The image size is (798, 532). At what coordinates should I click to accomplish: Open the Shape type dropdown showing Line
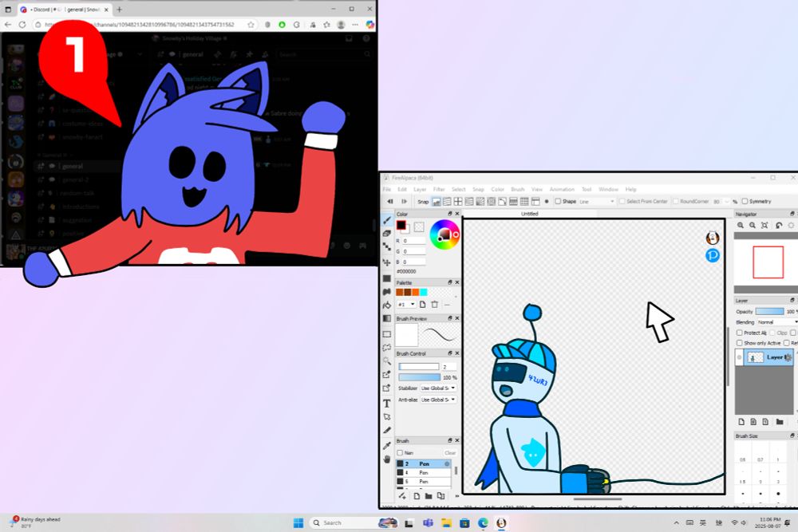click(596, 202)
